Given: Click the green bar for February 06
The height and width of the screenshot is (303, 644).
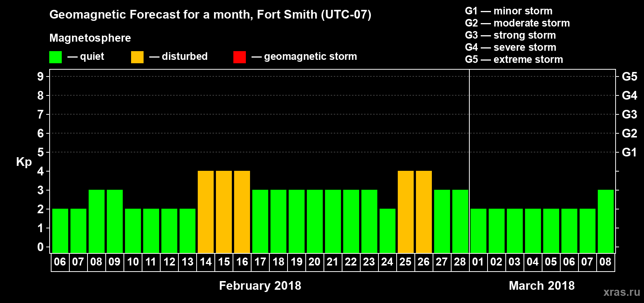Looking at the screenshot, I should [60, 231].
